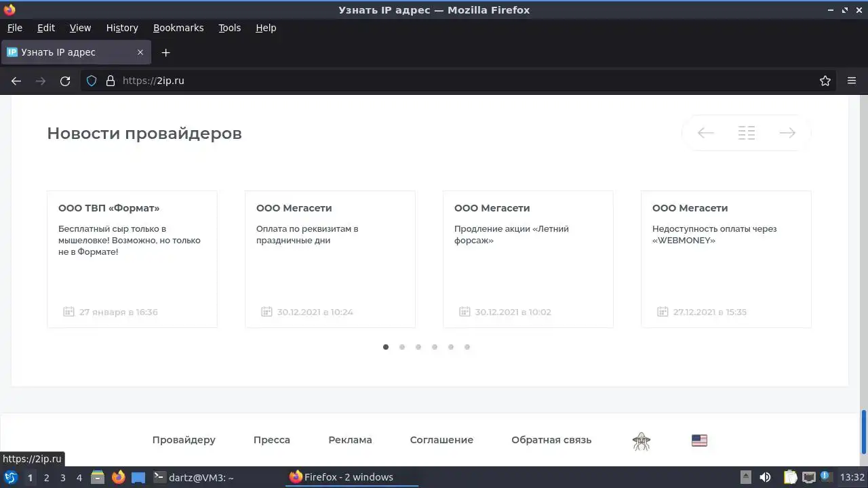Switch to workspace 1
Viewport: 868px width, 488px height.
point(30,478)
